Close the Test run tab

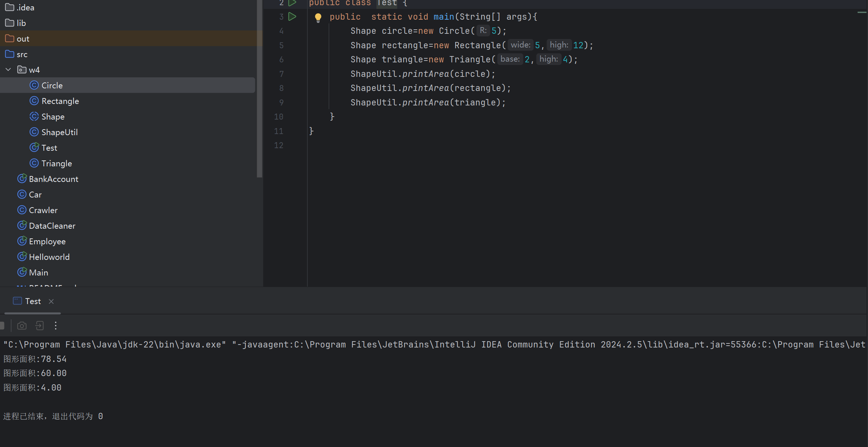[51, 301]
